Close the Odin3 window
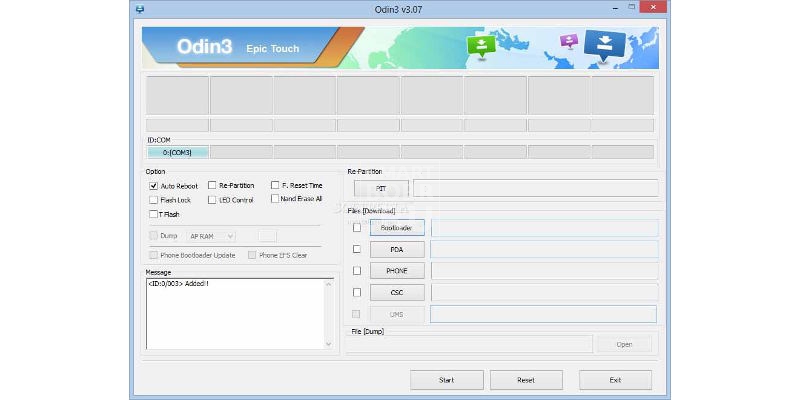800x400 pixels. coord(654,7)
